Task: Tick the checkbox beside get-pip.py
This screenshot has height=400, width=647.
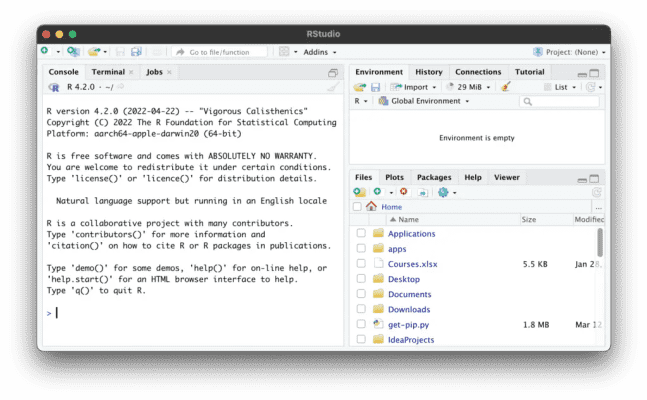Action: tap(361, 325)
